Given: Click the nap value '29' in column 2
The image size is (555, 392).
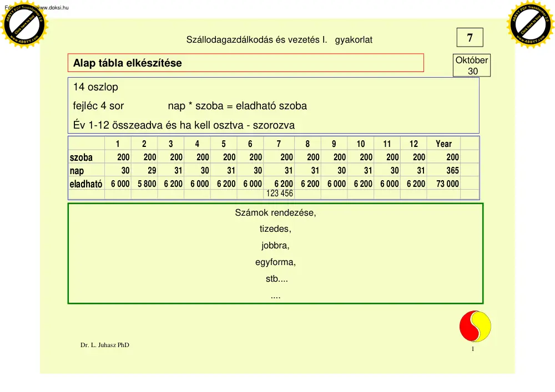Looking at the screenshot, I should pos(152,170).
